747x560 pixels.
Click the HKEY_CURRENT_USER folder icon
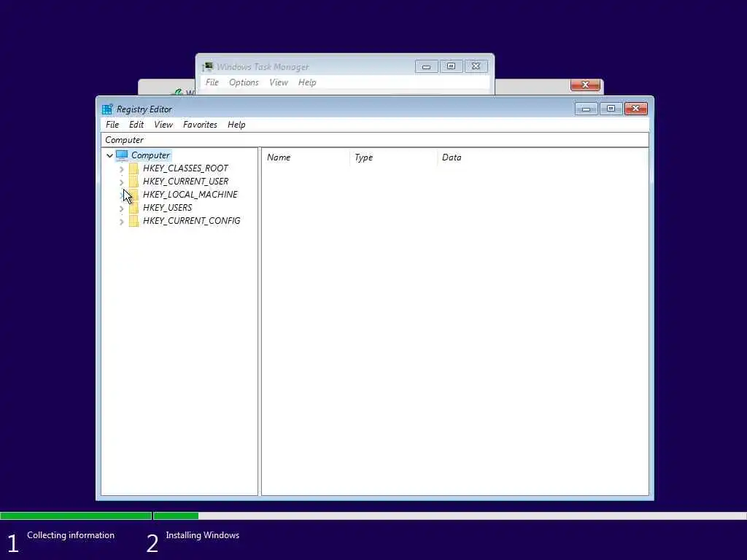[134, 182]
